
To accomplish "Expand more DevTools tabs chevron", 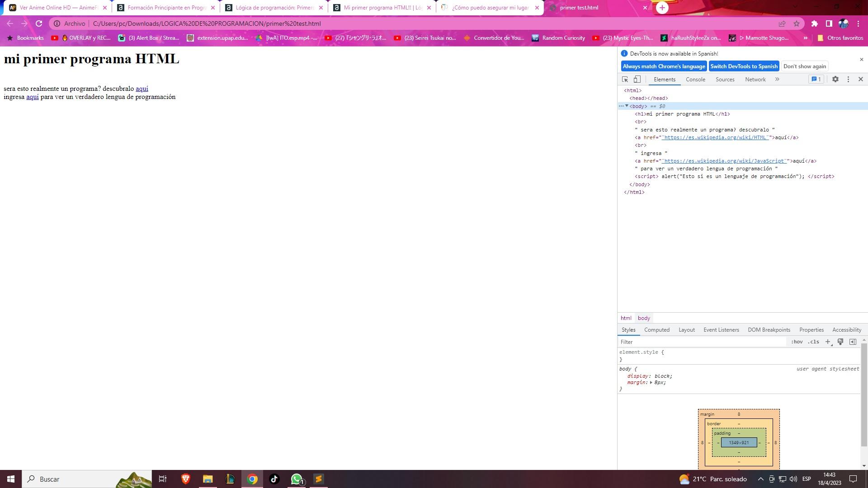I will click(777, 80).
